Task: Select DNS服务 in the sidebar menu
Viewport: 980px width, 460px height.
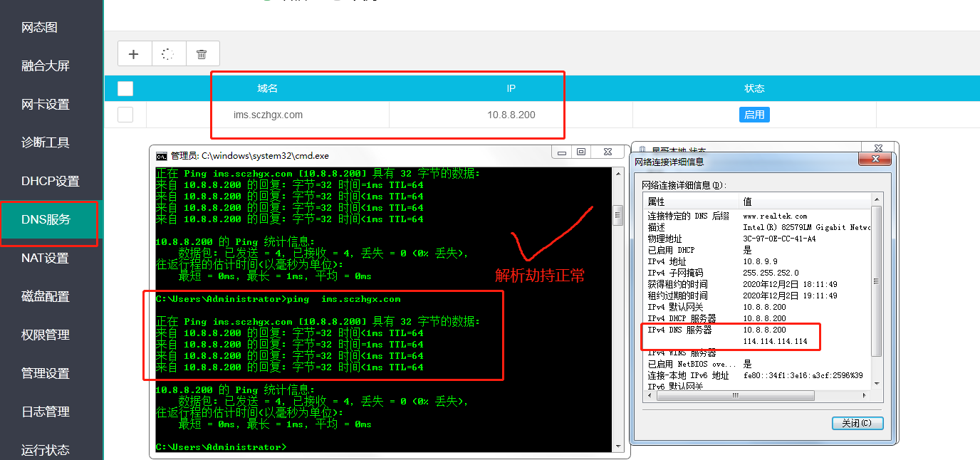Action: pyautogui.click(x=47, y=219)
